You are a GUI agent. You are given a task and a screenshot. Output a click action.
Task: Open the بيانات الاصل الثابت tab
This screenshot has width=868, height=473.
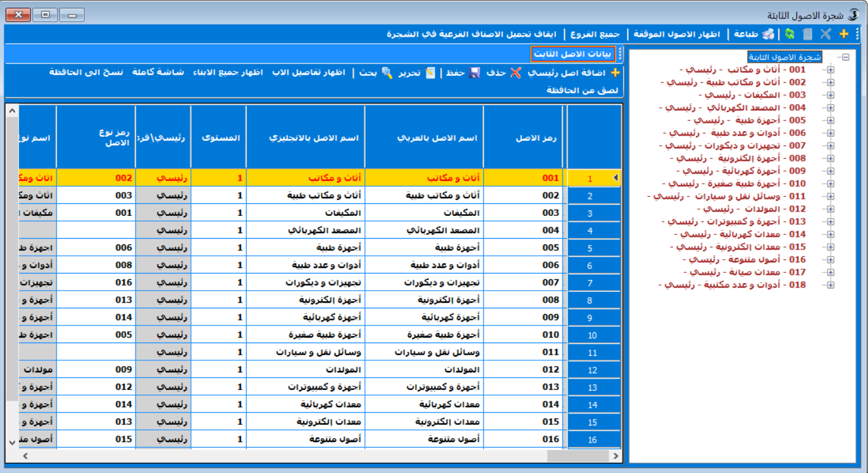coord(573,54)
